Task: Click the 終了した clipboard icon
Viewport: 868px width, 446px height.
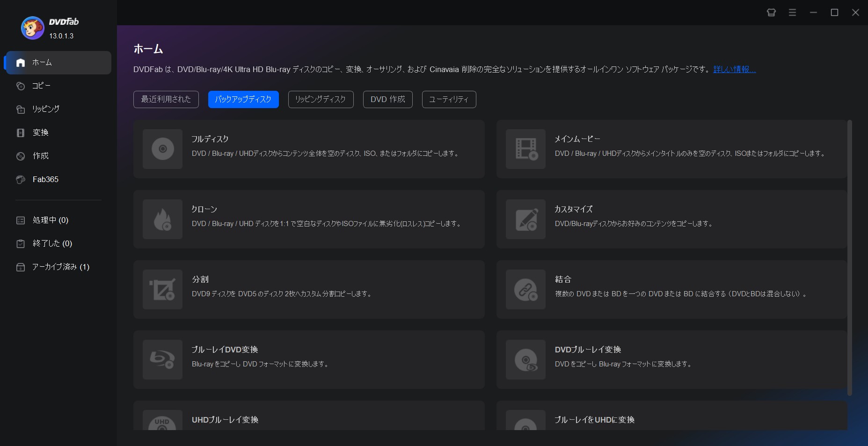Action: (21, 244)
